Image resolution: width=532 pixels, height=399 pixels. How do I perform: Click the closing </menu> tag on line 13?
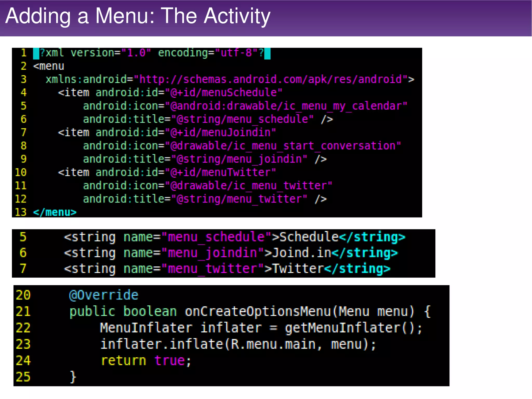[x=55, y=212]
